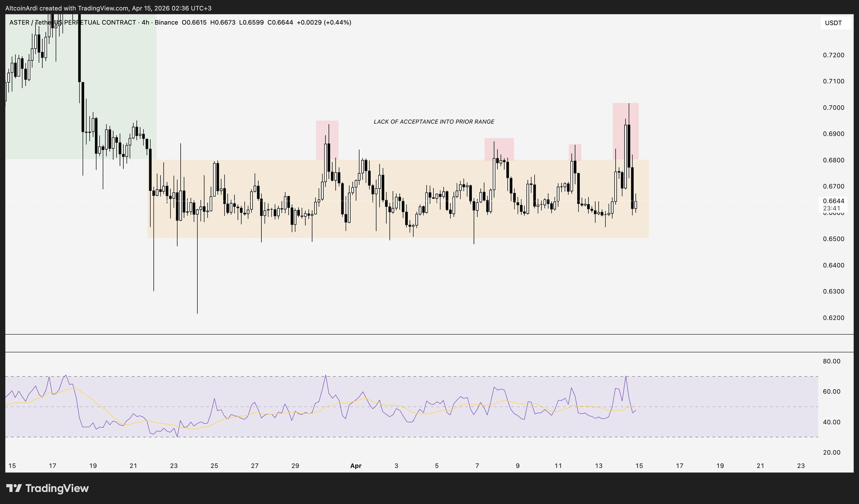Click the +0.44% change value in header
Image resolution: width=859 pixels, height=504 pixels.
coord(336,23)
